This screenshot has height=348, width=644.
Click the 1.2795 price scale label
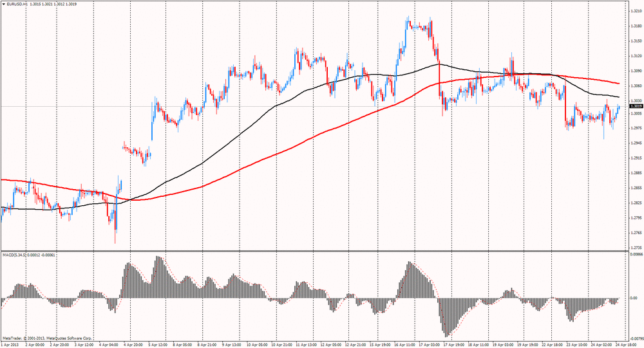(x=636, y=218)
